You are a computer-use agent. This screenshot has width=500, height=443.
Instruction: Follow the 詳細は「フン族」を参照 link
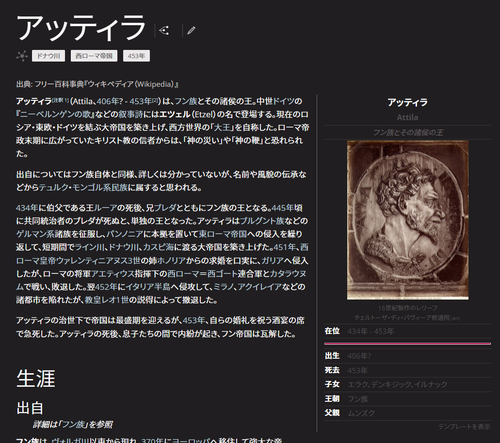pos(73,424)
